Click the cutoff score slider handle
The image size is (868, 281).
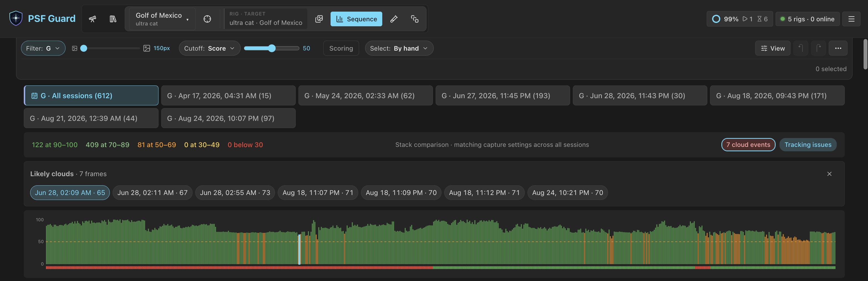click(x=272, y=48)
